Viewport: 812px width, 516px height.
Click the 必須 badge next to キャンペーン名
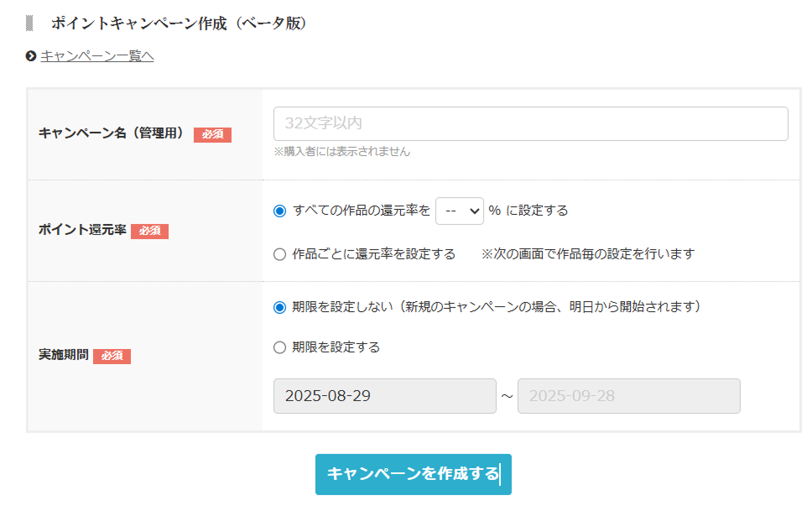pos(212,134)
